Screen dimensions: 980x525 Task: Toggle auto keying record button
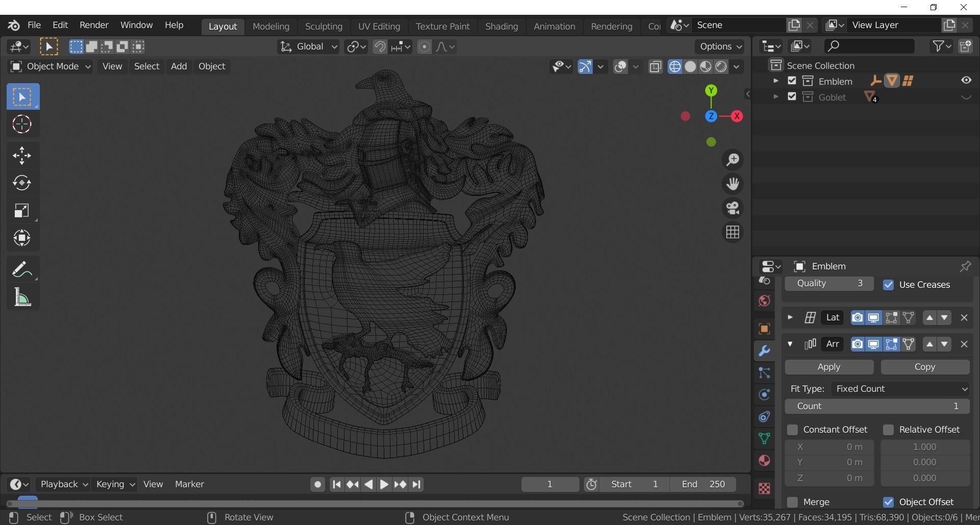tap(317, 484)
